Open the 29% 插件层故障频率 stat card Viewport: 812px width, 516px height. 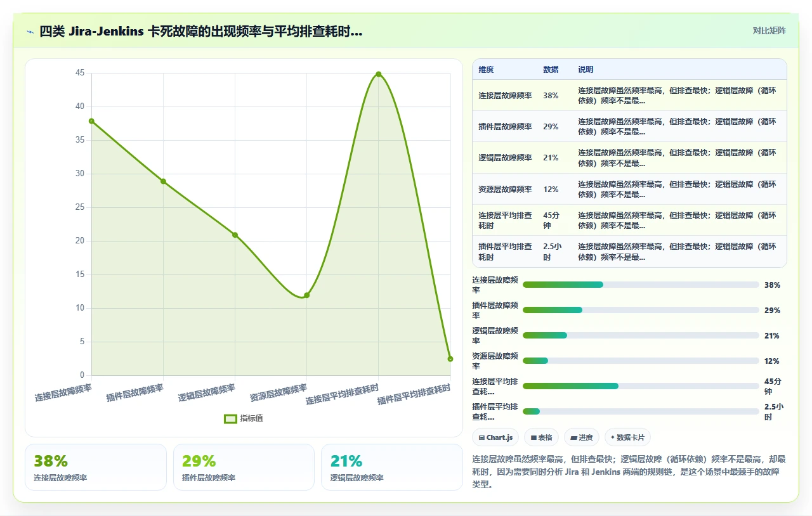pos(244,467)
